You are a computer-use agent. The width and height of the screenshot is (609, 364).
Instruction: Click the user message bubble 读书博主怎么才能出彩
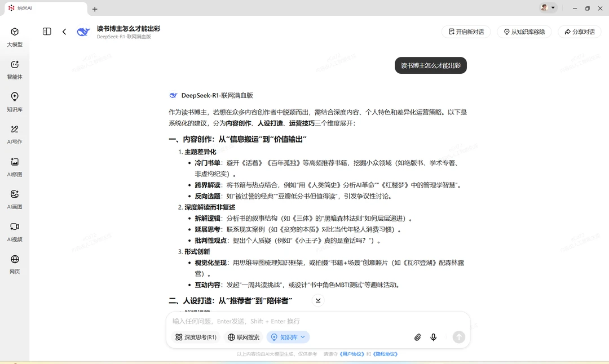point(431,65)
